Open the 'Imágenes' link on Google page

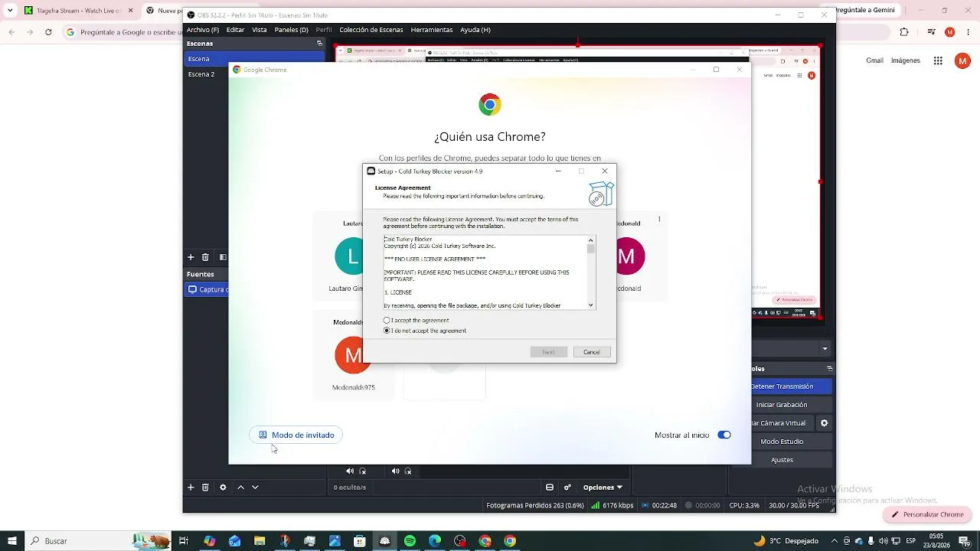(x=906, y=60)
